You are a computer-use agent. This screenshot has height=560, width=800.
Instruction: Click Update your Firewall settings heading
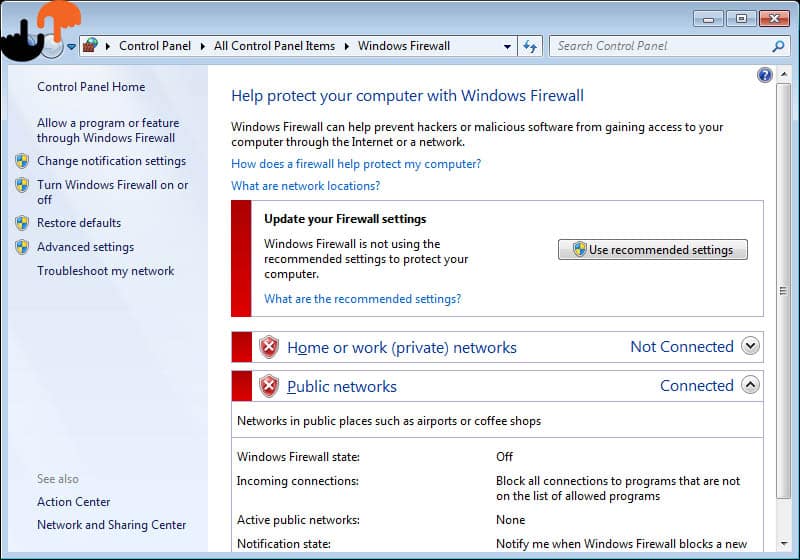pos(345,219)
